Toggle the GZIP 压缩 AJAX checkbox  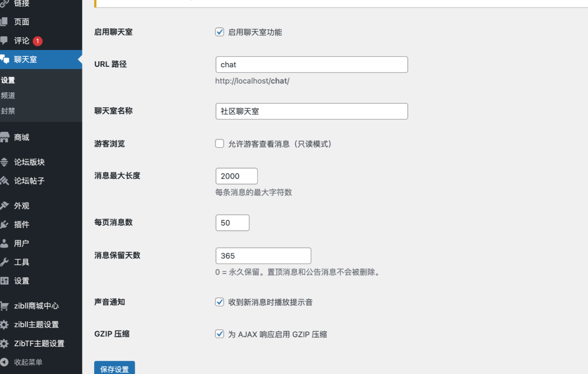pyautogui.click(x=219, y=334)
